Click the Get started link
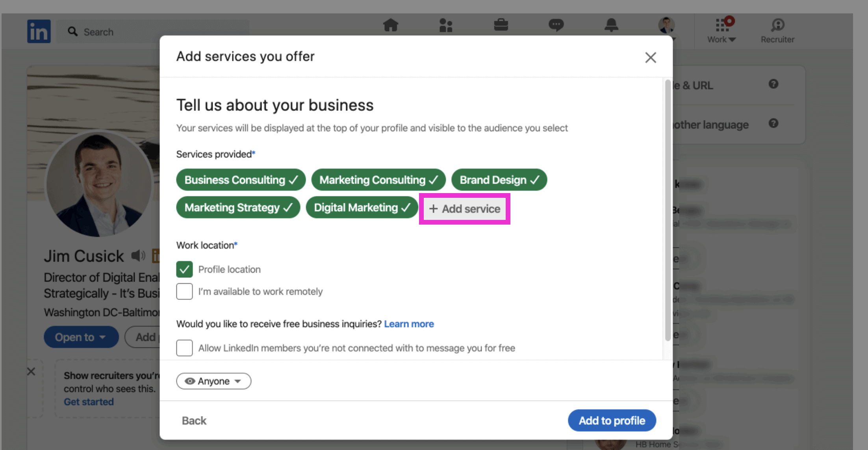Screen dimensions: 868x450 coord(89,402)
